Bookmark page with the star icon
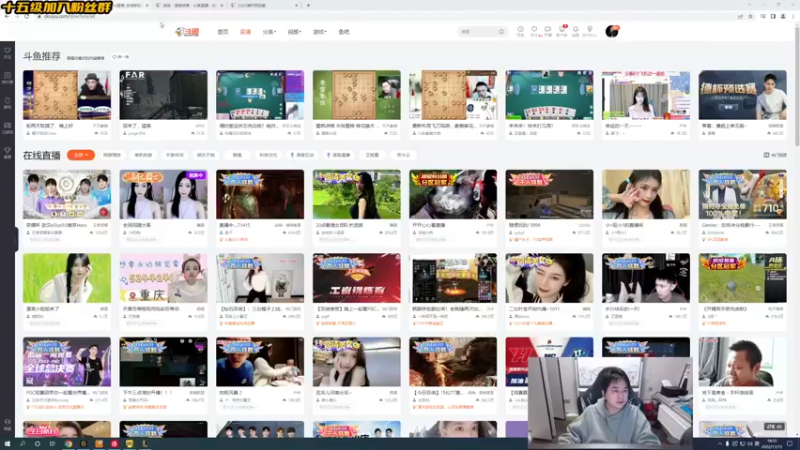800x450 pixels. click(751, 16)
